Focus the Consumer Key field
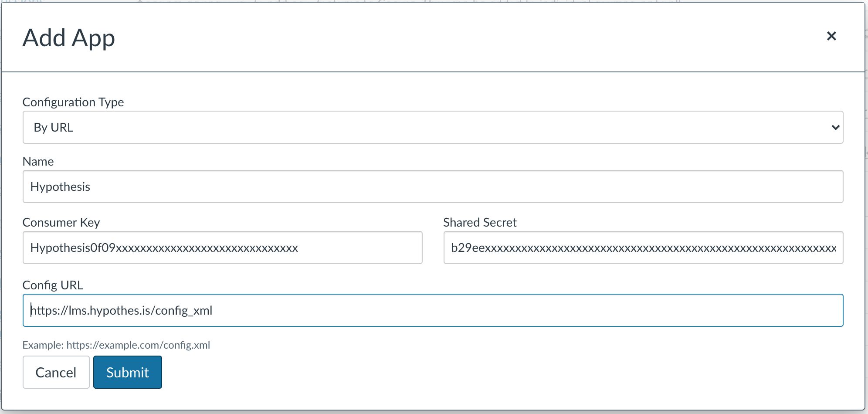This screenshot has width=868, height=414. pos(222,248)
